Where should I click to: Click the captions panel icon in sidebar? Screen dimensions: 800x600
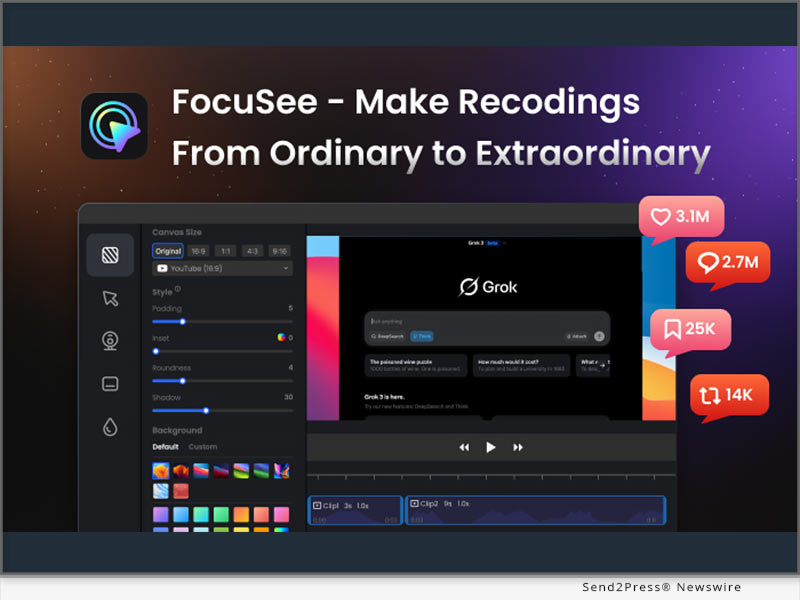[111, 383]
